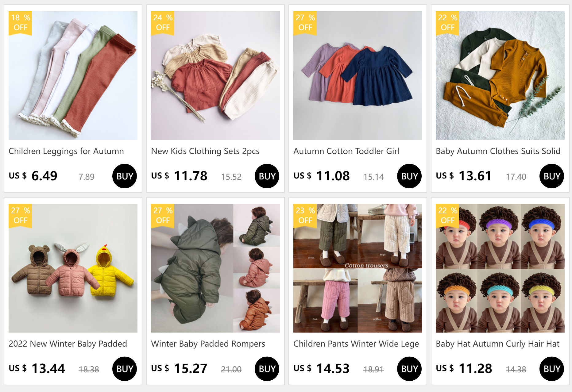This screenshot has height=392, width=572.
Task: View the cotton trousers collage image
Action: [x=358, y=268]
